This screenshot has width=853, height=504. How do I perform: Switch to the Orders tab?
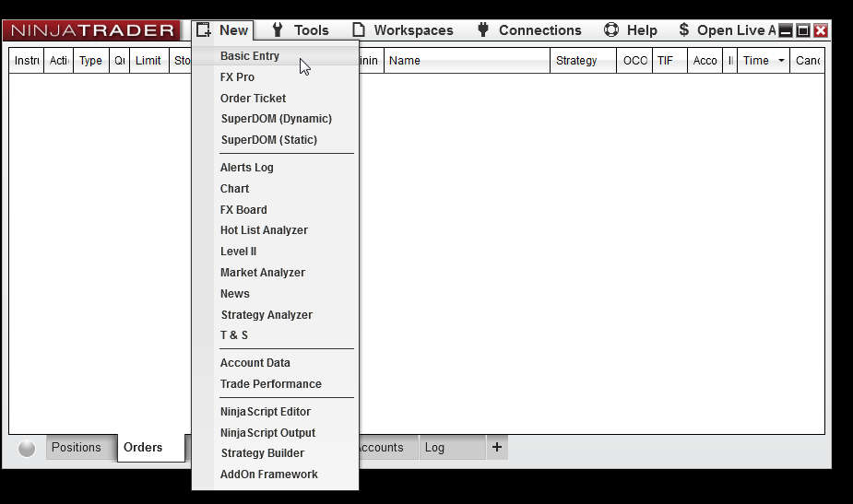click(150, 448)
